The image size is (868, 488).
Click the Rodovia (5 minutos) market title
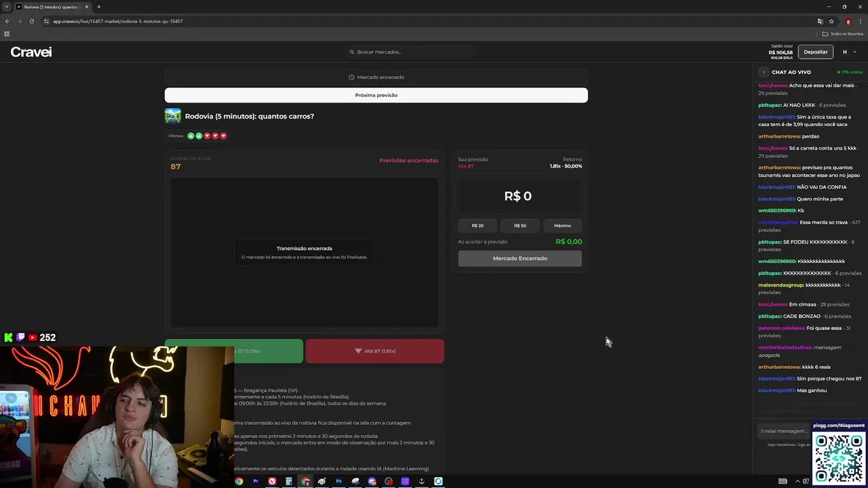click(250, 116)
